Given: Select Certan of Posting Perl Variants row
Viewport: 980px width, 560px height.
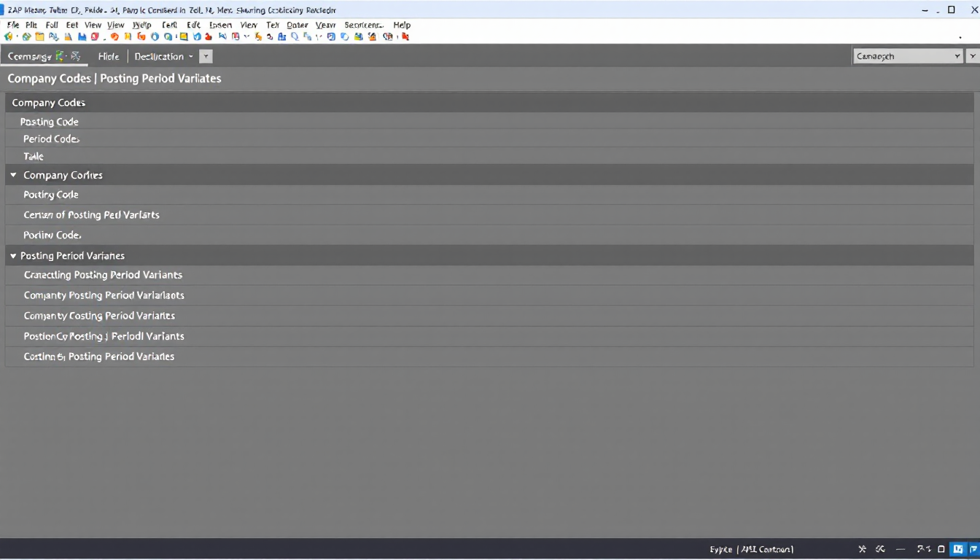Looking at the screenshot, I should 489,215.
